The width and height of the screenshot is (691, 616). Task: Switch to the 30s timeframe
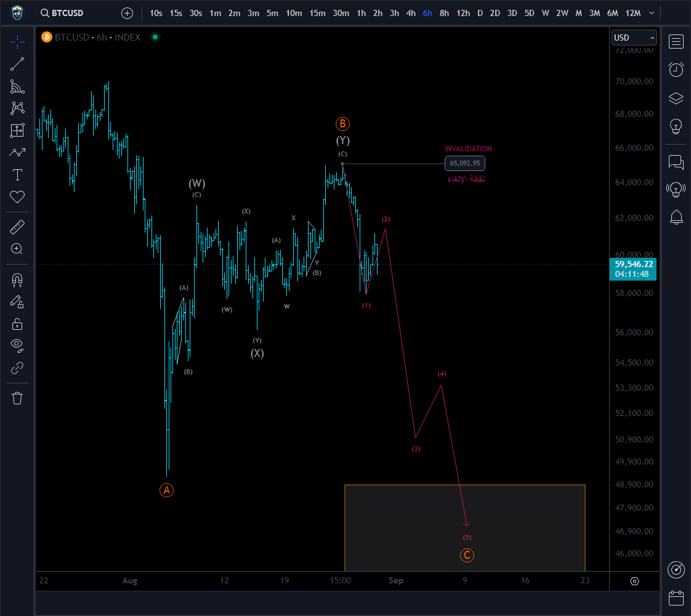click(196, 13)
